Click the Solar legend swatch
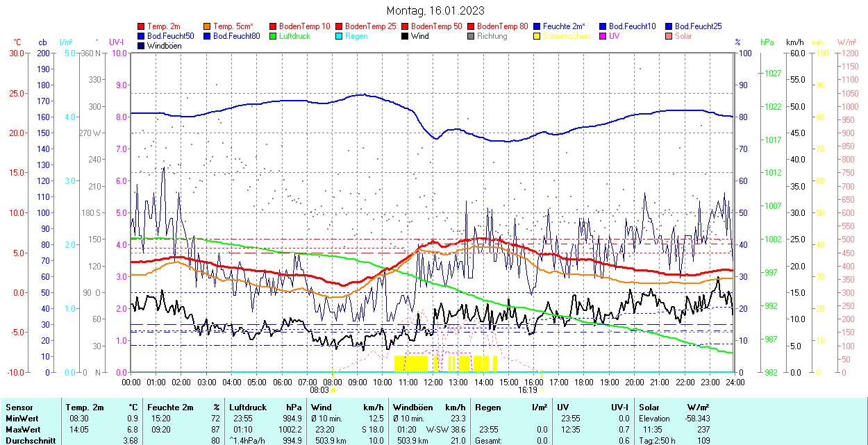The width and height of the screenshot is (868, 445). click(669, 36)
